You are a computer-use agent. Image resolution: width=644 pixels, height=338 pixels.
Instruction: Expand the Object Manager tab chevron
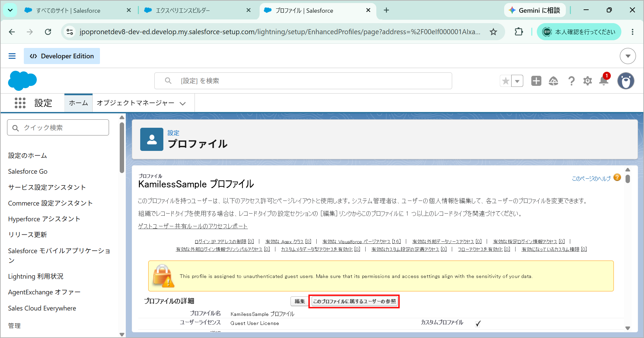point(183,104)
